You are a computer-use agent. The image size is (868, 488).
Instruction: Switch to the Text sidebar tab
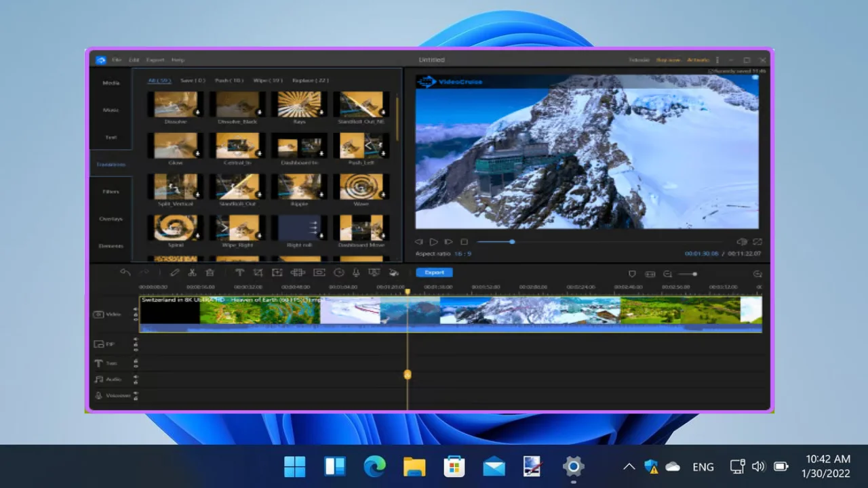(111, 137)
